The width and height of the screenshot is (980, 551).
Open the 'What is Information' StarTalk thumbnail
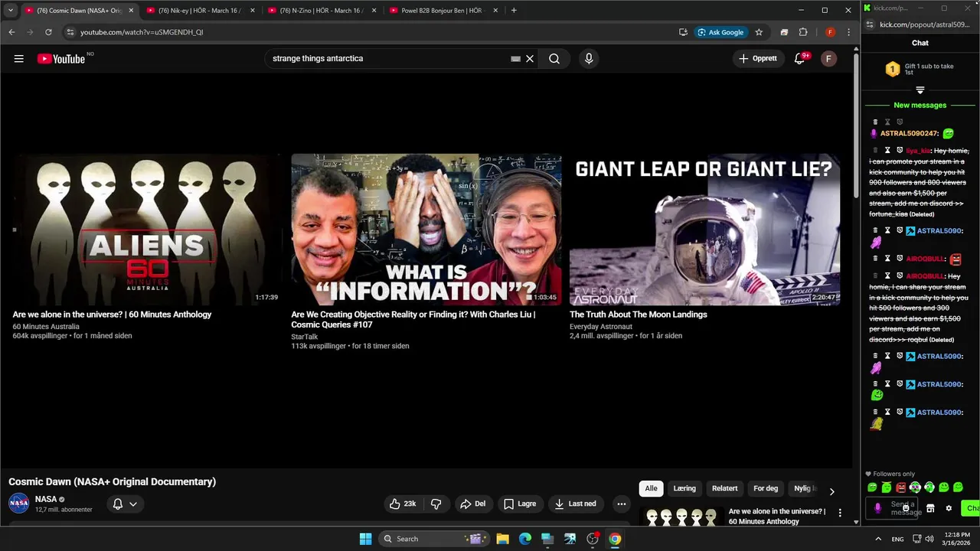pyautogui.click(x=426, y=230)
